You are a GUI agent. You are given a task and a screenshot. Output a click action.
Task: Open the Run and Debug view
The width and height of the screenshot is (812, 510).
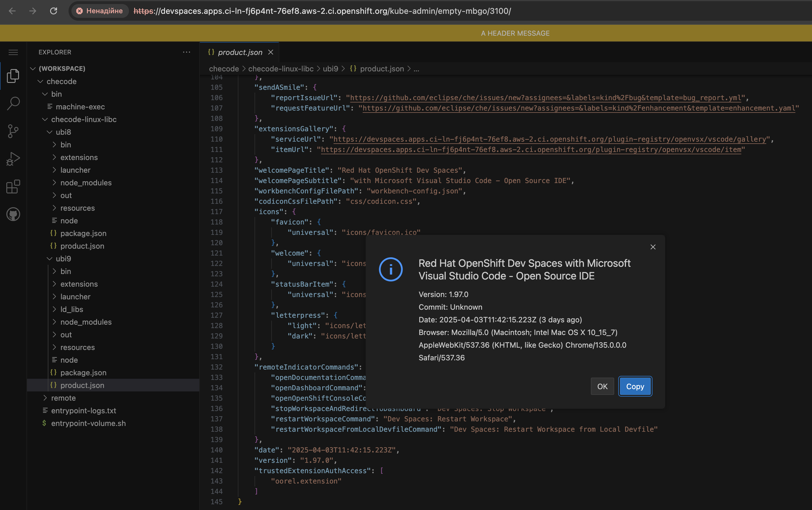pos(13,159)
